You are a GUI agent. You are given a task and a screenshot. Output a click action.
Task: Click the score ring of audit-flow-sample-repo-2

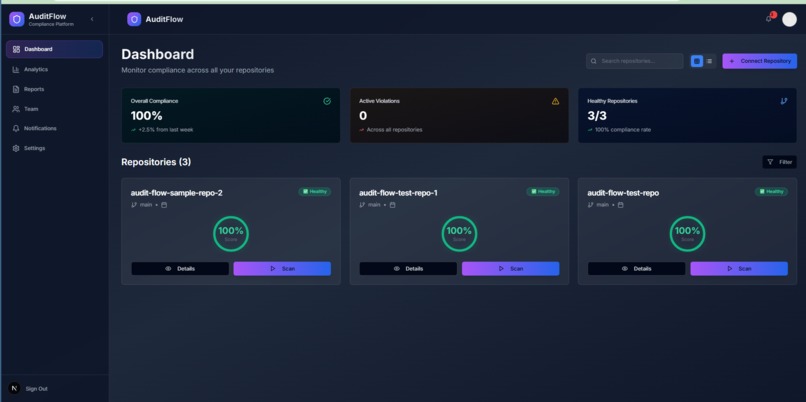(231, 234)
